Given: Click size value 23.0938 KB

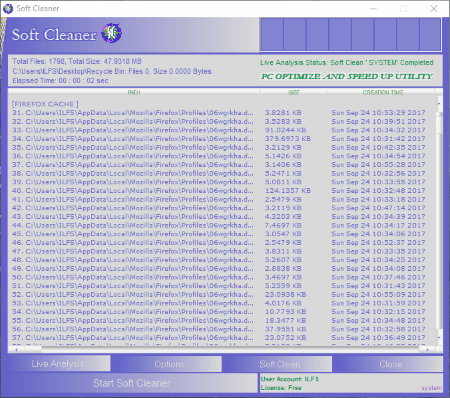Looking at the screenshot, I should [x=285, y=294].
